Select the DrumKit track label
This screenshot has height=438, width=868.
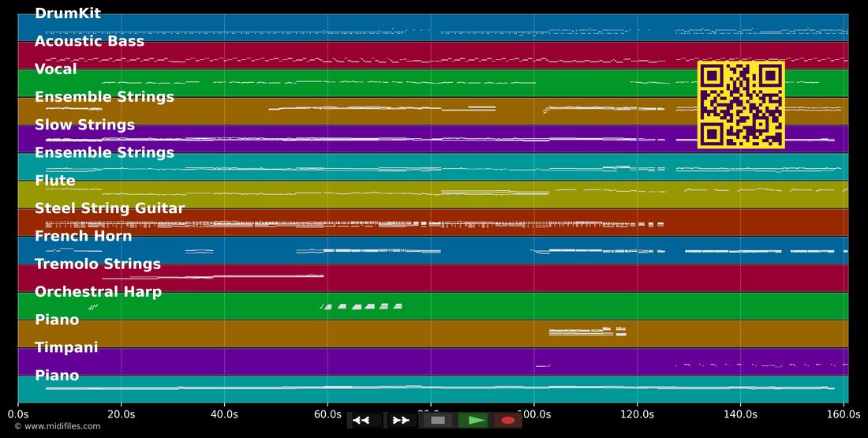tap(68, 13)
